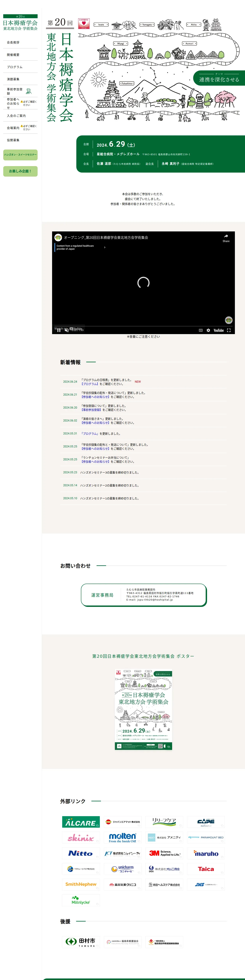Open 事前参加登録 link in 2024.06.20 news
The image size is (245, 980).
(91, 410)
